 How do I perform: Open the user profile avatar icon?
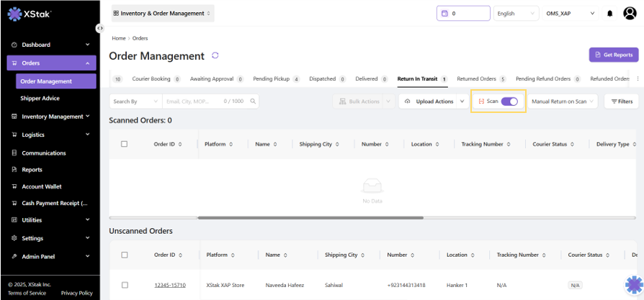click(629, 14)
